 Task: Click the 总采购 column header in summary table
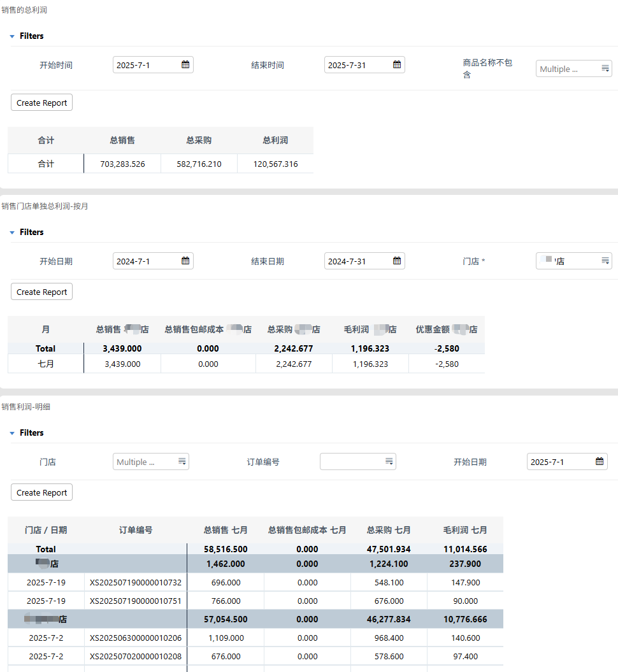[199, 140]
